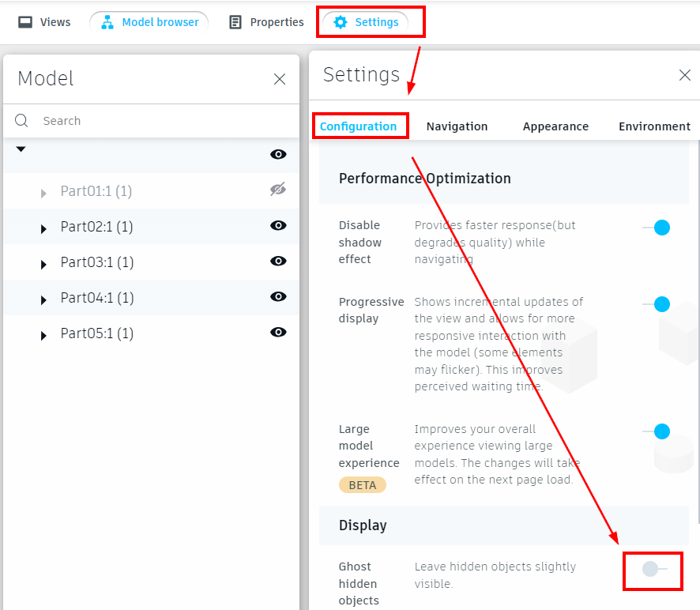
Task: Toggle visibility of the root model node
Action: pyautogui.click(x=278, y=155)
